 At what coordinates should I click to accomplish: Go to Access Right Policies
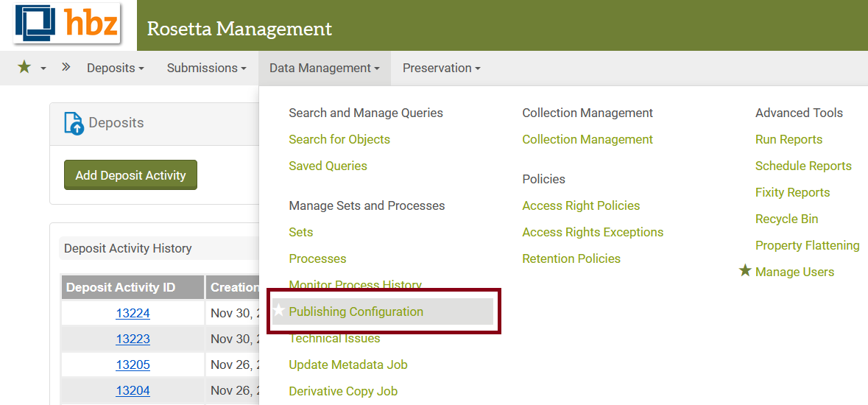click(x=581, y=205)
